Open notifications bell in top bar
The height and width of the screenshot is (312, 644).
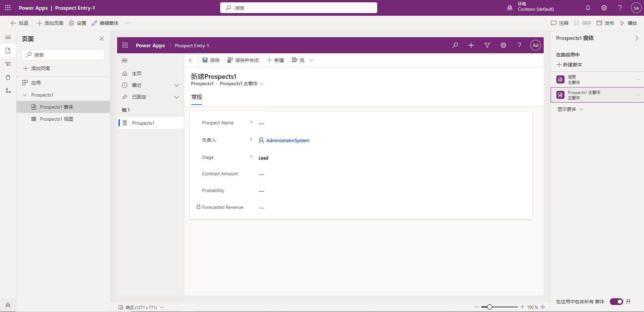pyautogui.click(x=588, y=8)
